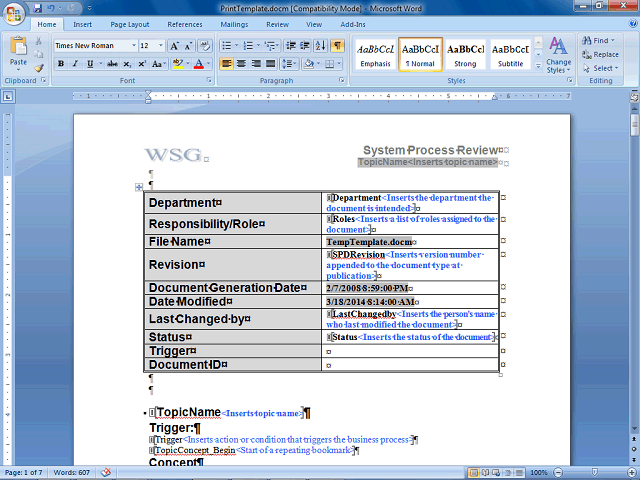640x480 pixels.
Task: Open the Review tab
Action: (x=278, y=24)
